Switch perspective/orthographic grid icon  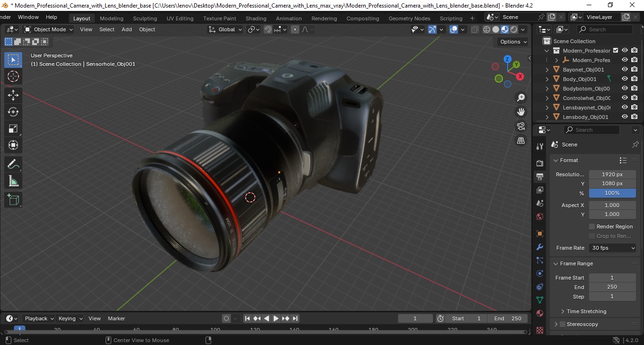521,140
